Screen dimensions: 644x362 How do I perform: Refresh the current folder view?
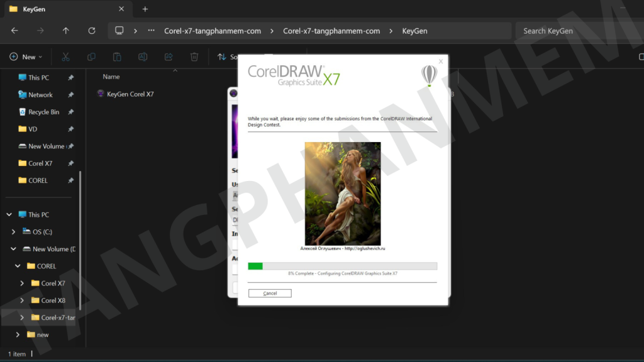pyautogui.click(x=92, y=31)
